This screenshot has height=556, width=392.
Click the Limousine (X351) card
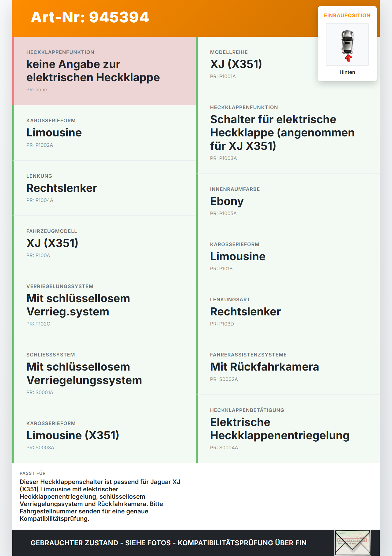coord(104,436)
